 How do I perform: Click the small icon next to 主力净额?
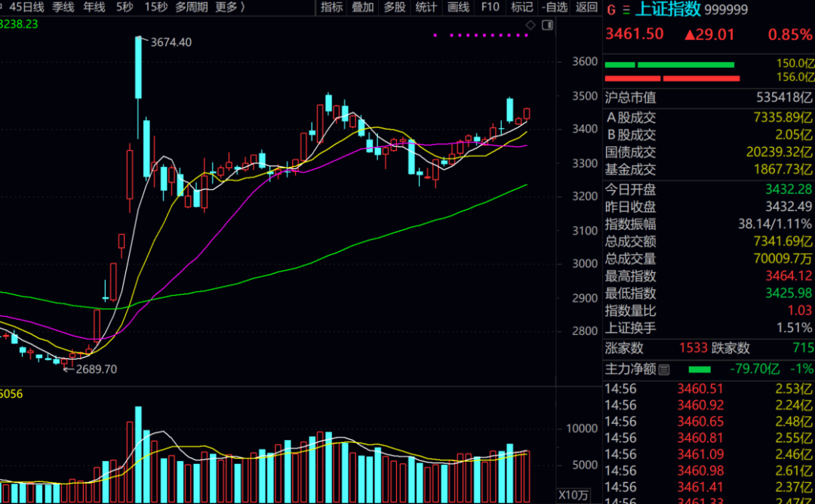click(664, 370)
